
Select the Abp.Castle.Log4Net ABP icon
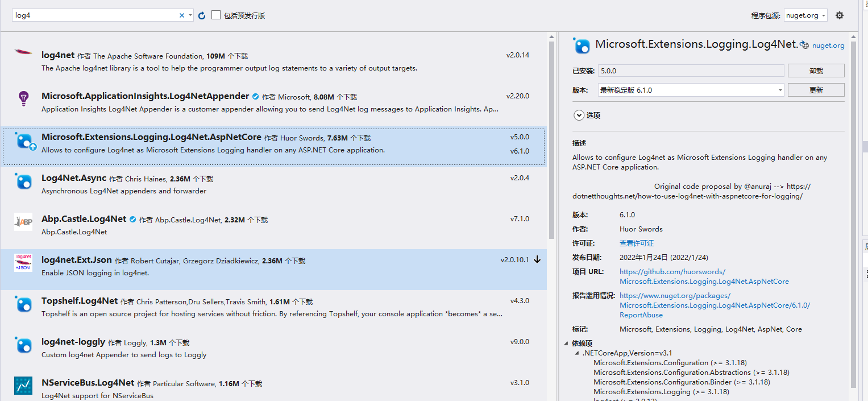(x=23, y=222)
